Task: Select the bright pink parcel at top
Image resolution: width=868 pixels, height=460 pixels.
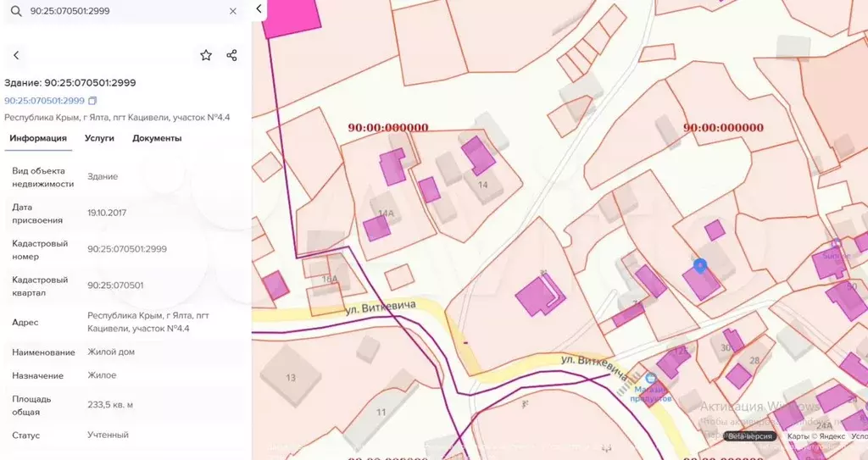Action: pyautogui.click(x=292, y=19)
